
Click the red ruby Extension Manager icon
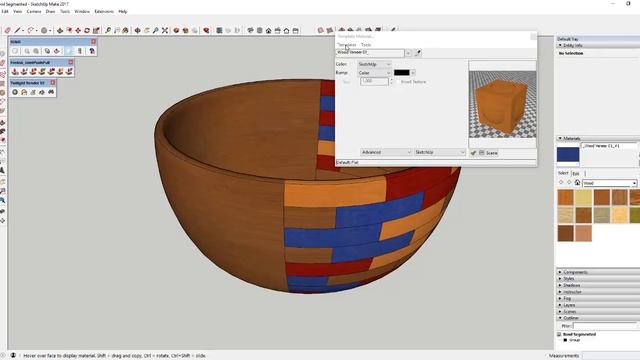207,30
